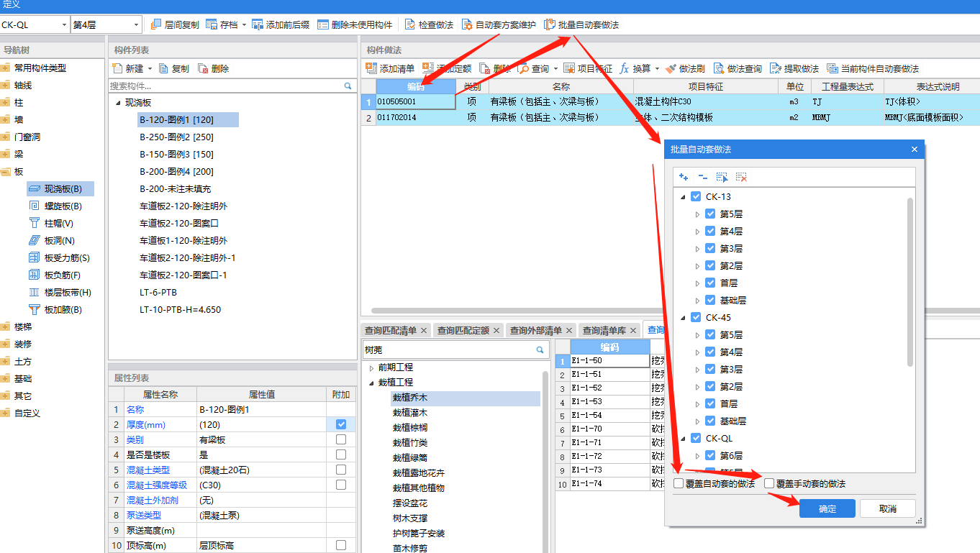
Task: Click 换算 fx icon
Action: [625, 68]
